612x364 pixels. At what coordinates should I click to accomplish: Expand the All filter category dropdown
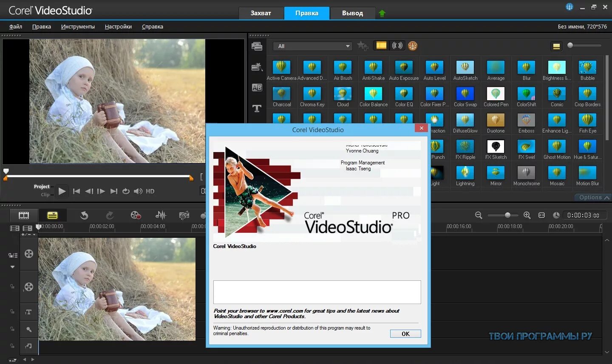(x=313, y=46)
